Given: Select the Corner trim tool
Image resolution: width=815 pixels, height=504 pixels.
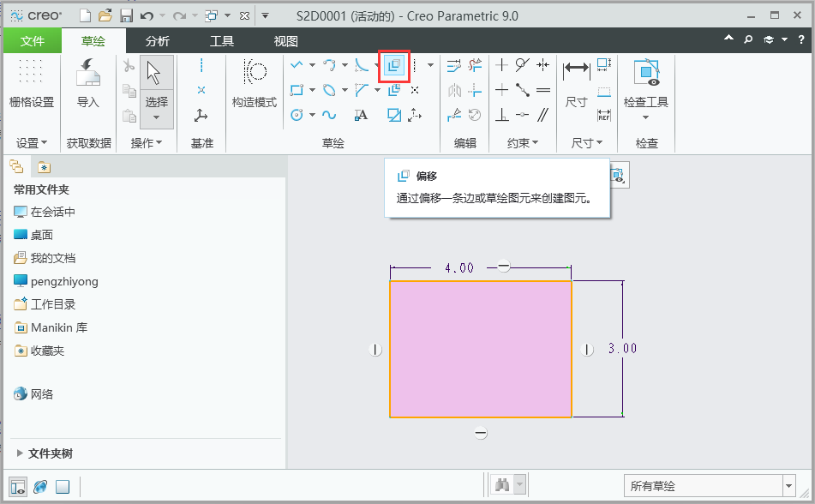Looking at the screenshot, I should pos(475,90).
